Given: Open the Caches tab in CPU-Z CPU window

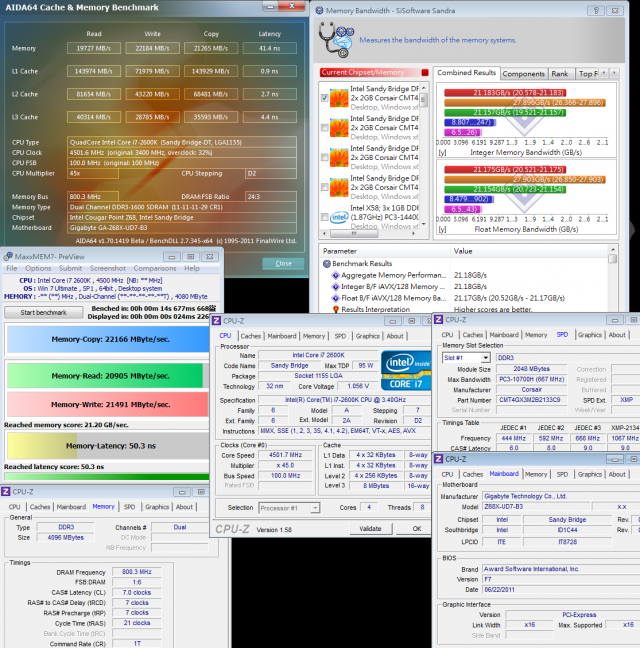Looking at the screenshot, I should (x=250, y=336).
